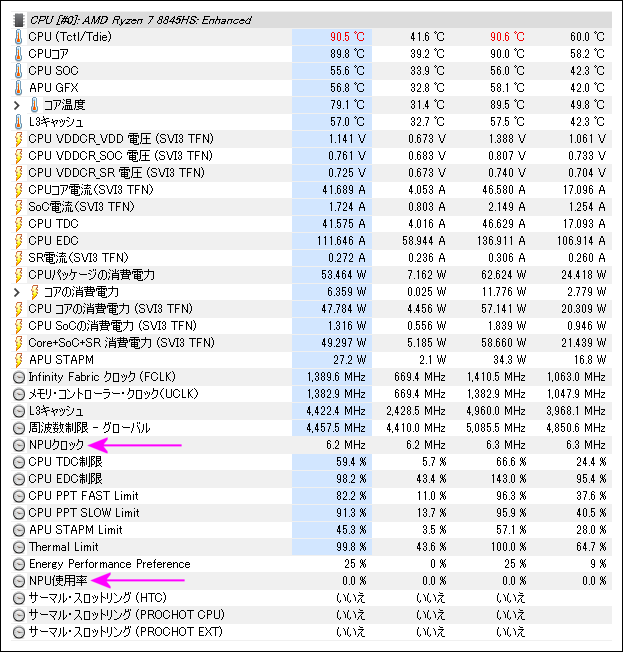This screenshot has width=623, height=652.
Task: Click the 53.464 W package power value
Action: click(344, 275)
